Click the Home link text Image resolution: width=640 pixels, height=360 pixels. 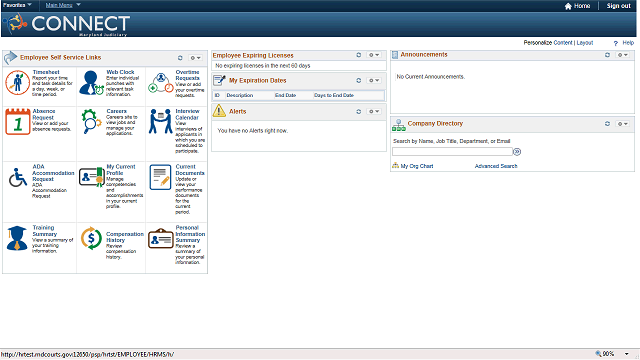[582, 6]
